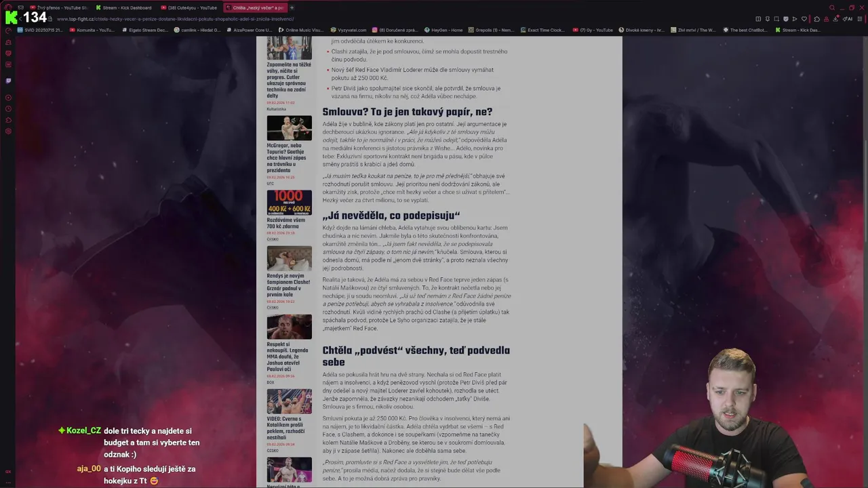Open Twitch icon in browser sidebar

pyautogui.click(x=8, y=81)
